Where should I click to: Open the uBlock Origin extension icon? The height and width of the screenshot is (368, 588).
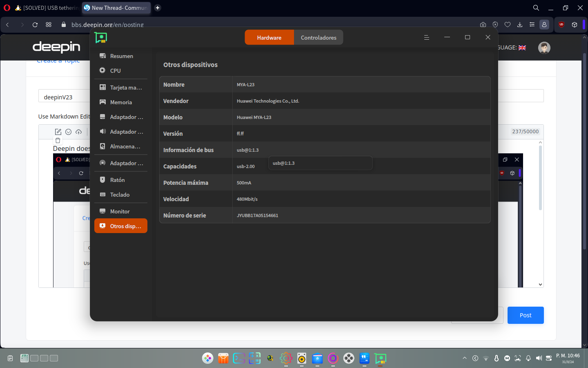point(561,25)
